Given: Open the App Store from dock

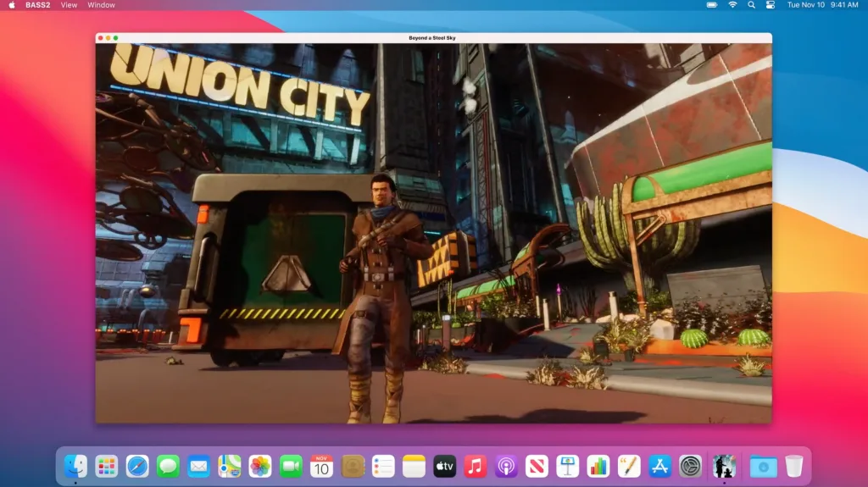Looking at the screenshot, I should pyautogui.click(x=659, y=466).
